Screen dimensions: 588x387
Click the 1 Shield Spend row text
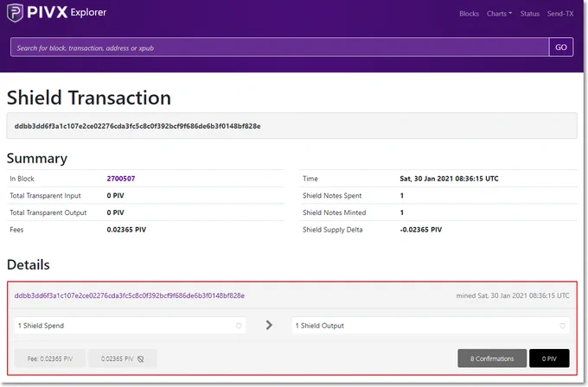pos(41,326)
